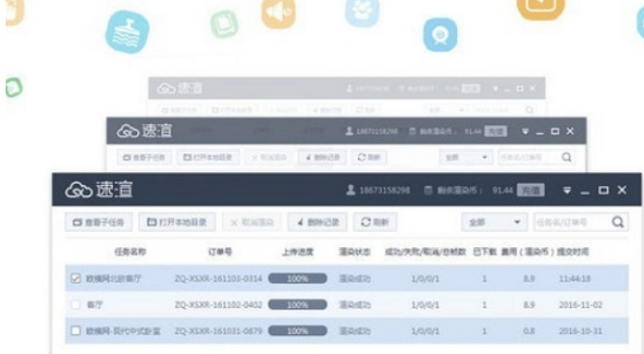This screenshot has height=354, width=644.
Task: Uncheck the first task row checkbox
Action: point(75,278)
